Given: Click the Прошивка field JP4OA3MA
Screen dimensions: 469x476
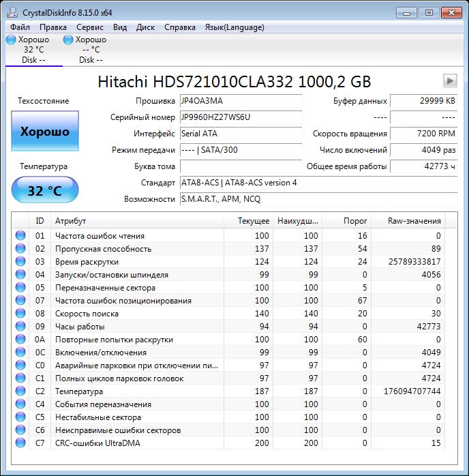Looking at the screenshot, I should point(241,101).
